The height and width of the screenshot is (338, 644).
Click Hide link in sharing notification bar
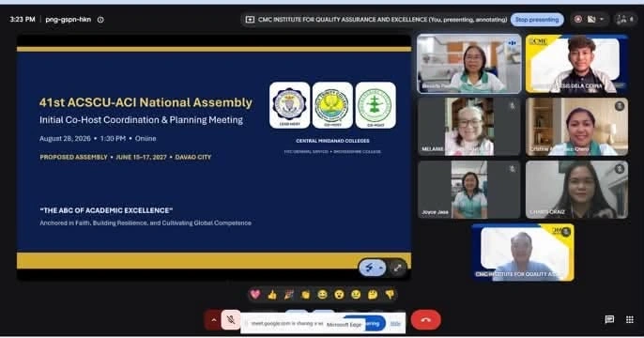(x=395, y=324)
